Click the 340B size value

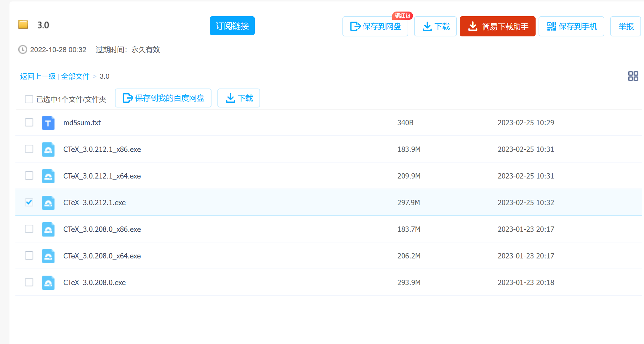(x=405, y=123)
